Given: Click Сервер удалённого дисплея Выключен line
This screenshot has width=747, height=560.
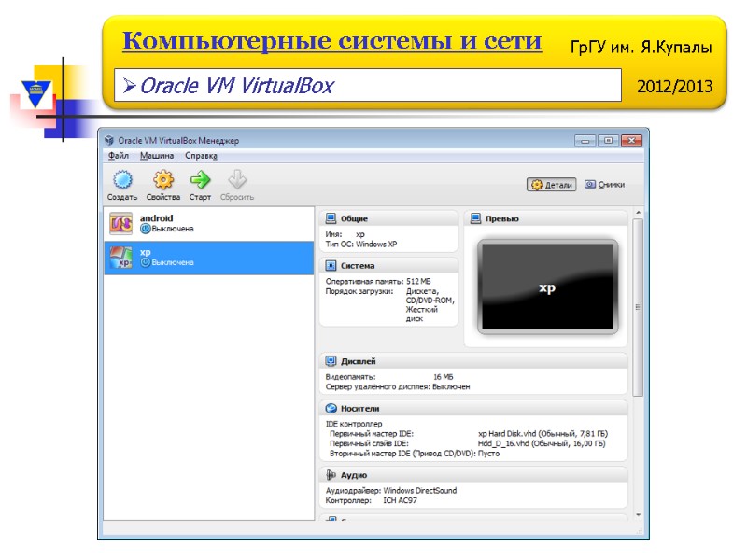Looking at the screenshot, I should pos(398,386).
